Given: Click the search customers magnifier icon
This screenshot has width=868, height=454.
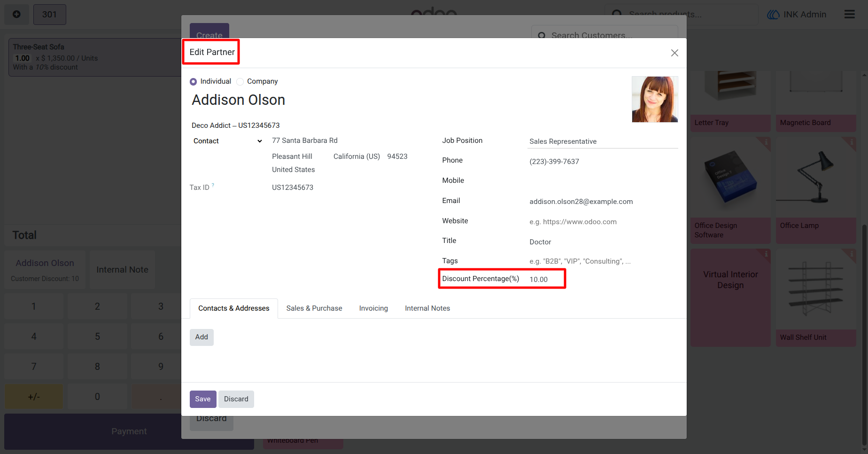Looking at the screenshot, I should (542, 36).
